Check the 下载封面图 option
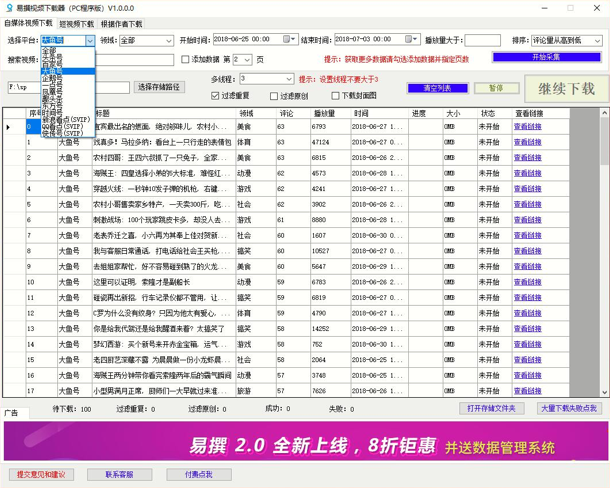610x488 pixels. 335,96
